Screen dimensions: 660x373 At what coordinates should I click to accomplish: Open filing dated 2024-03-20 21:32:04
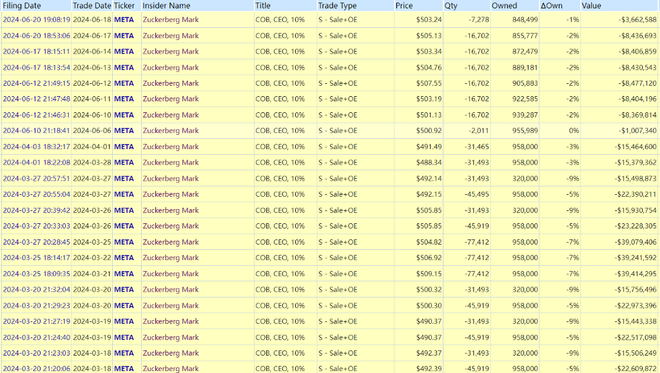click(x=36, y=290)
